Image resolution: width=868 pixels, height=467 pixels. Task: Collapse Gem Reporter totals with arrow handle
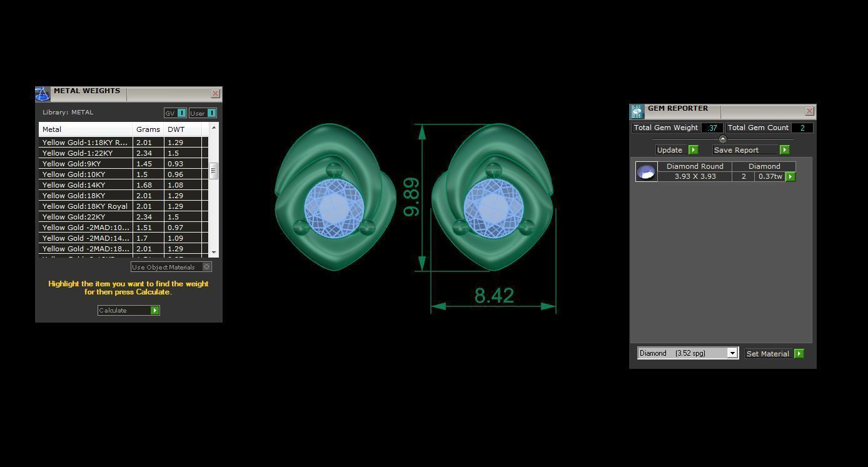[x=723, y=139]
